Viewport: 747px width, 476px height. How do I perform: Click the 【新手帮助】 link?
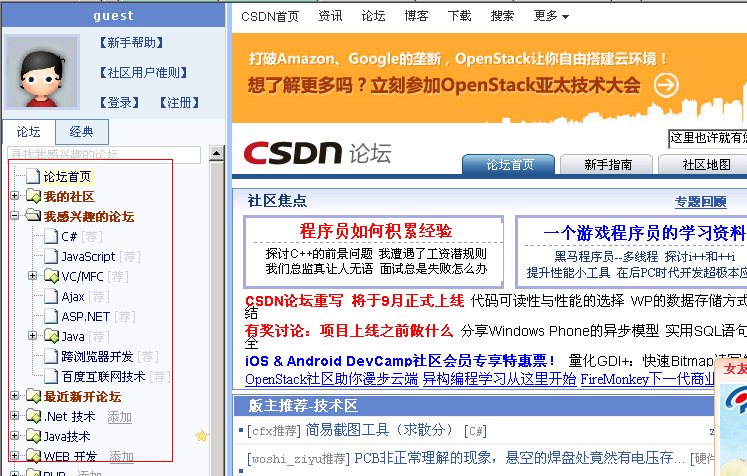pyautogui.click(x=131, y=43)
